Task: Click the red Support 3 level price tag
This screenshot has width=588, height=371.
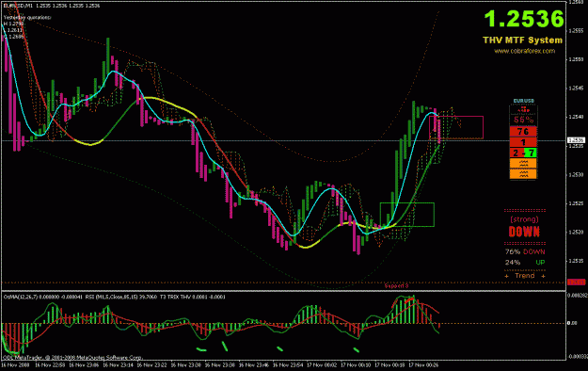Action: point(576,282)
